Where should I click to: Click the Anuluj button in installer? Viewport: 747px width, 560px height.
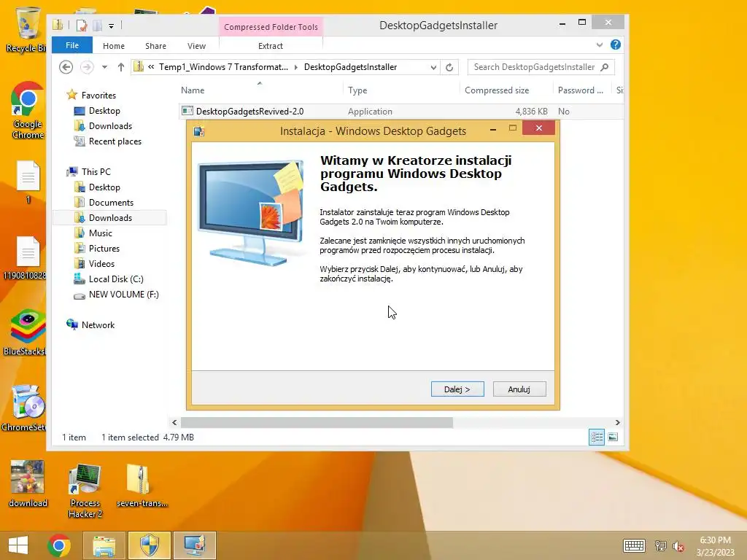coord(519,389)
